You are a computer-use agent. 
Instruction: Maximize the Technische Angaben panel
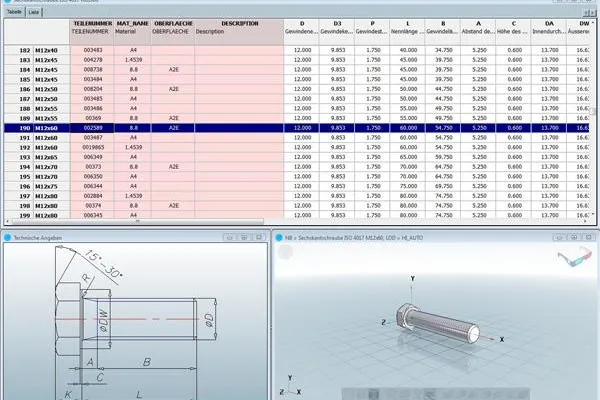click(x=244, y=238)
